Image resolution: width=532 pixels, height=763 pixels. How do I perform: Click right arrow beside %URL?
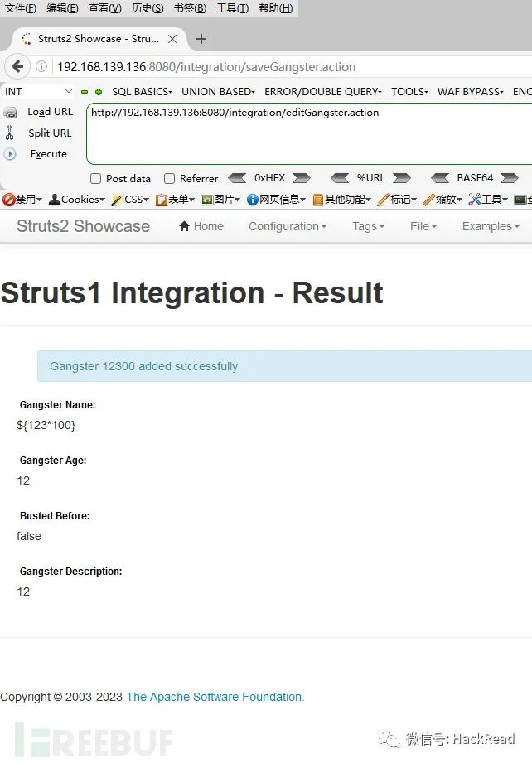402,178
